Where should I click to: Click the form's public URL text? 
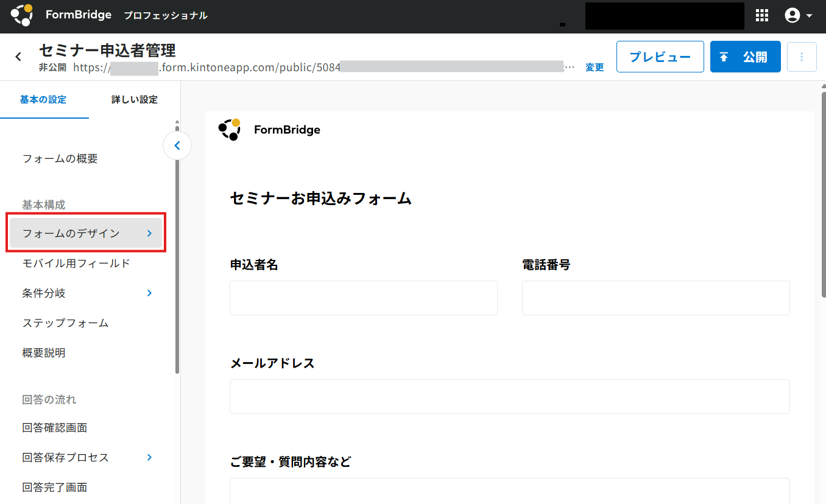[x=324, y=68]
